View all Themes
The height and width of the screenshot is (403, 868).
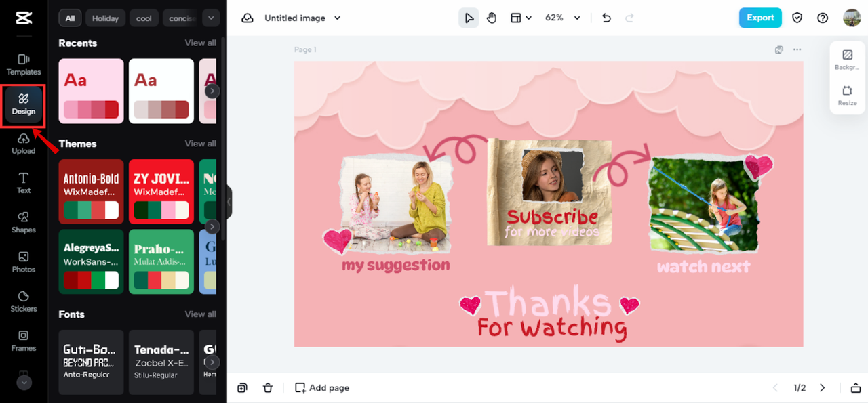tap(201, 144)
